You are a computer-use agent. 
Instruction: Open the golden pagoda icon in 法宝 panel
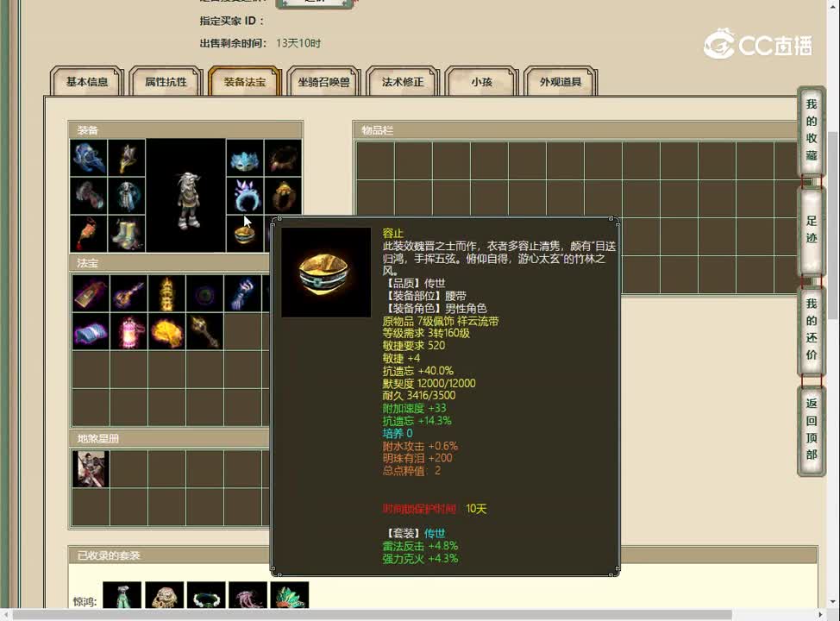pos(166,293)
